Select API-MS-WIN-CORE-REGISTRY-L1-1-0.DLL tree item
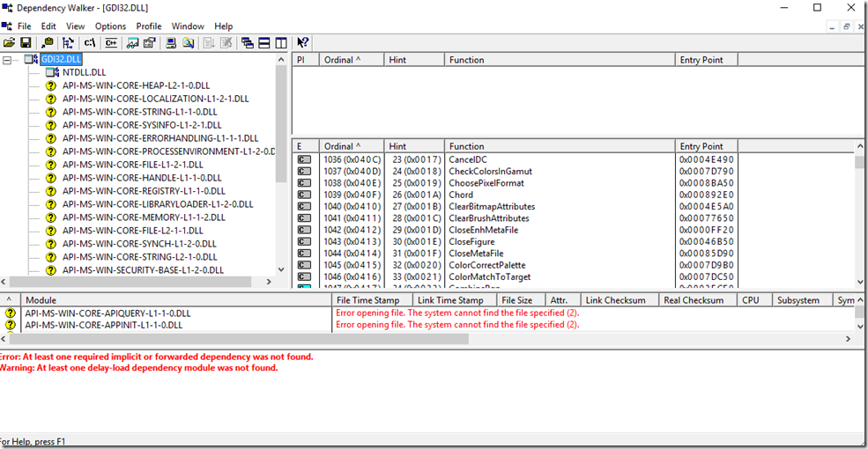Screen dimensions: 868x449 (x=144, y=191)
